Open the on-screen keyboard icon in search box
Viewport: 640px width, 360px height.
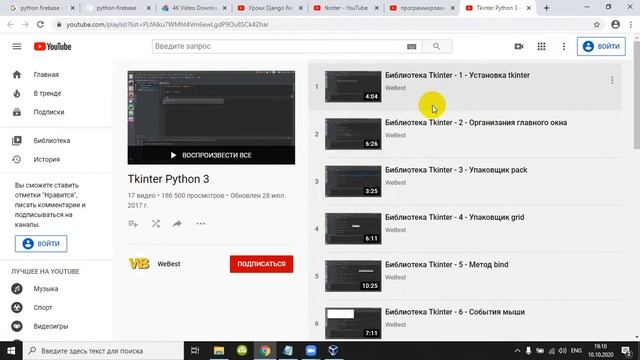click(x=411, y=47)
